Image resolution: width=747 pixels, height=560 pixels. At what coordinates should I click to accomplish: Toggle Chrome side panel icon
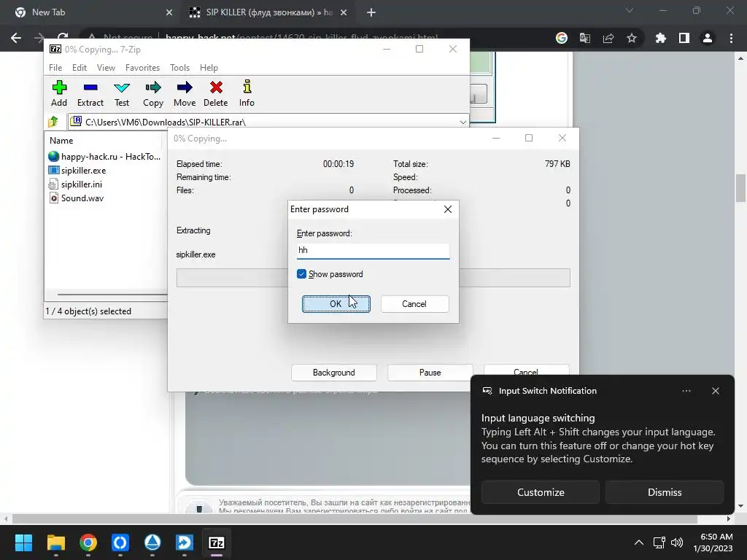click(x=684, y=38)
